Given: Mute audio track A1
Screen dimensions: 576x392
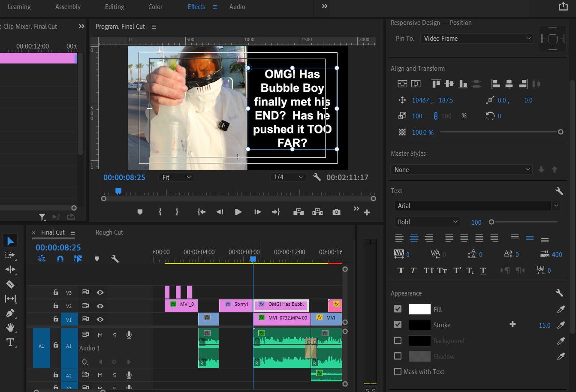Looking at the screenshot, I should [x=100, y=335].
